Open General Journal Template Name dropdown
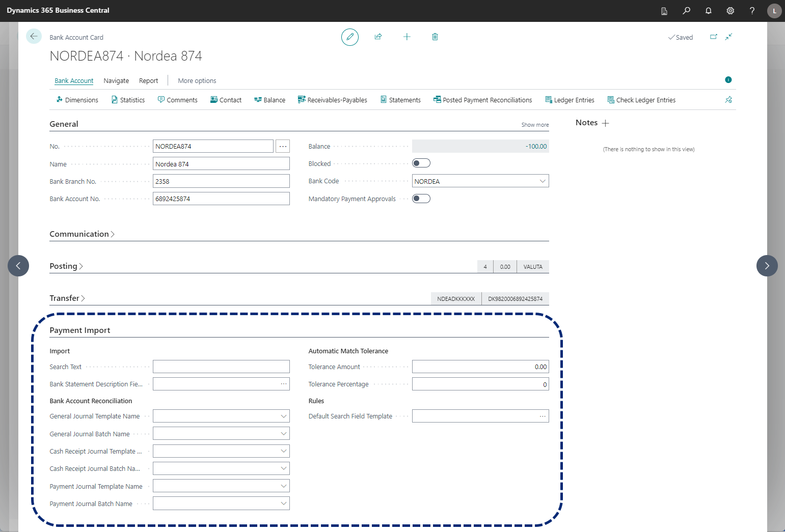 [x=284, y=416]
